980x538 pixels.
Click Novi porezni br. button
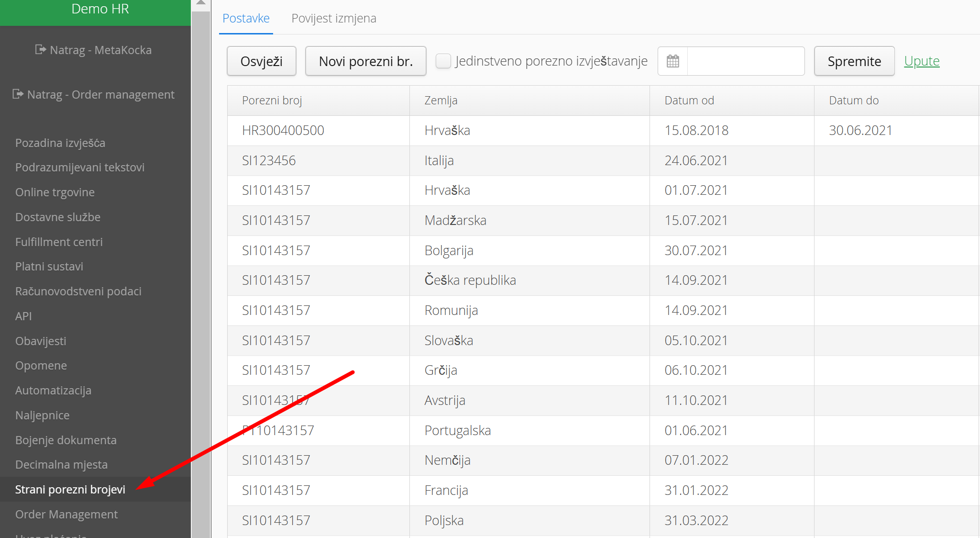[365, 61]
